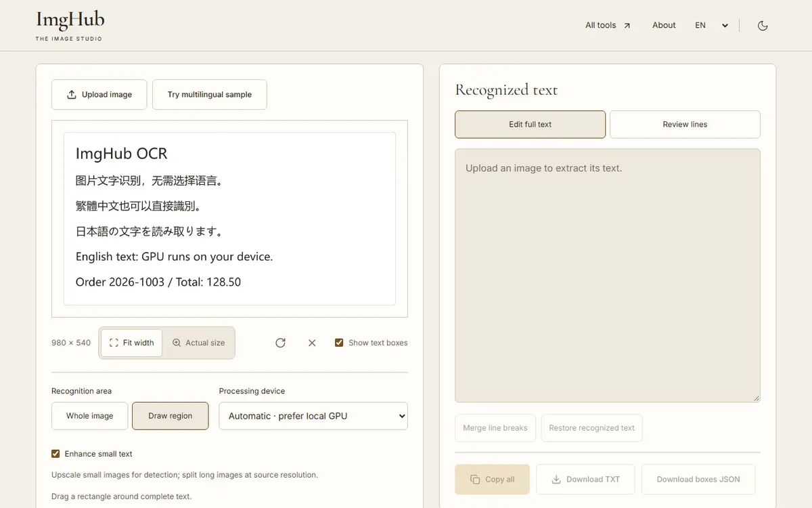Viewport: 812px width, 508px height.
Task: Click the sample image preview
Action: [x=229, y=219]
